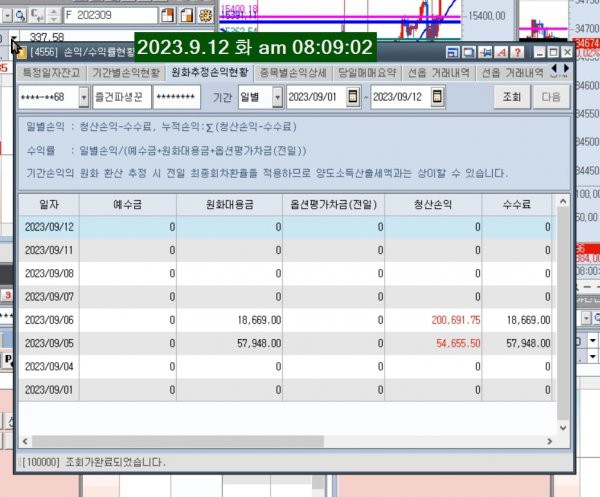Viewport: 600px width, 497px height.
Task: Click the yellow window icon in [4556] title bar
Action: 21,52
